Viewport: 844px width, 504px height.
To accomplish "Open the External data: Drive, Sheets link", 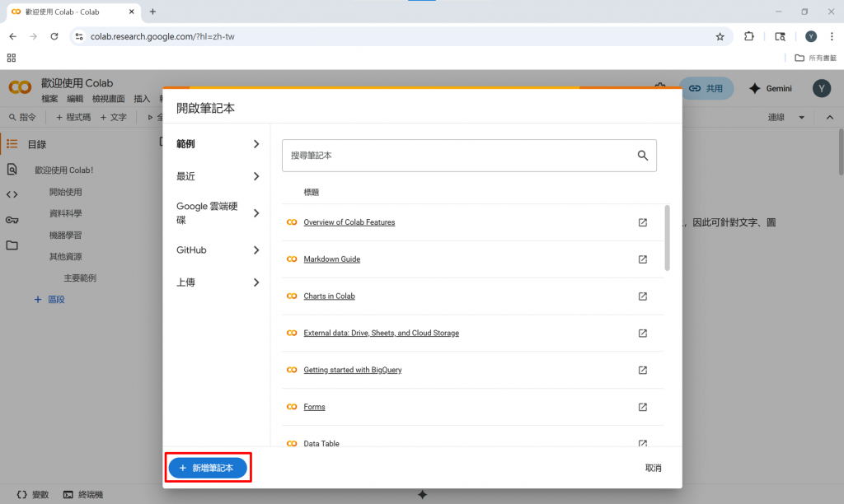I will click(381, 333).
